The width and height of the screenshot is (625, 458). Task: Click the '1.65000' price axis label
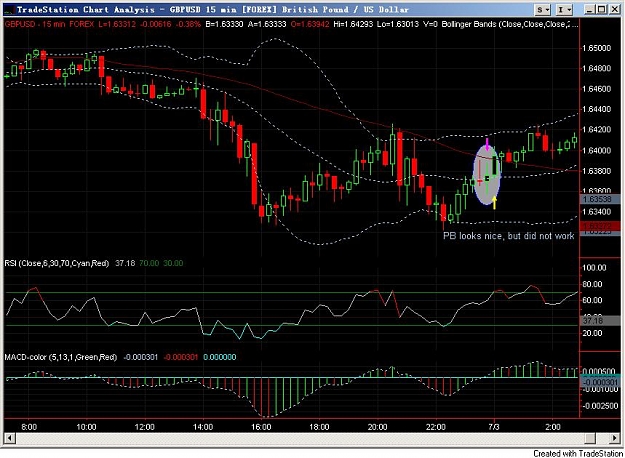tap(596, 48)
